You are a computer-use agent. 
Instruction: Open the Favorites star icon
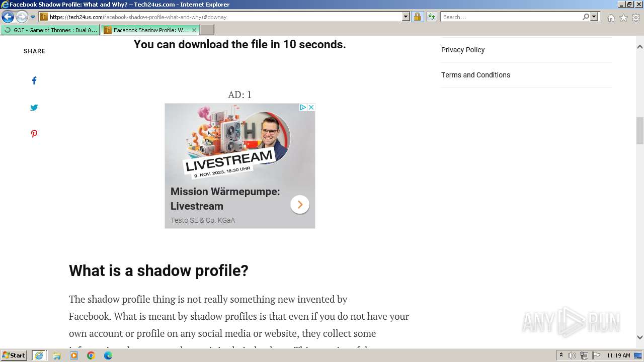tap(623, 18)
